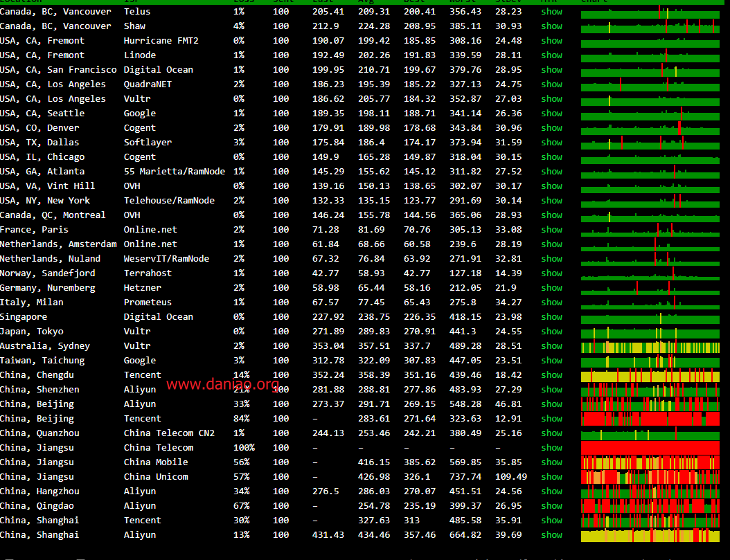The image size is (730, 560).
Task: Click 'show' for Dallas Softlayer row
Action: point(552,143)
